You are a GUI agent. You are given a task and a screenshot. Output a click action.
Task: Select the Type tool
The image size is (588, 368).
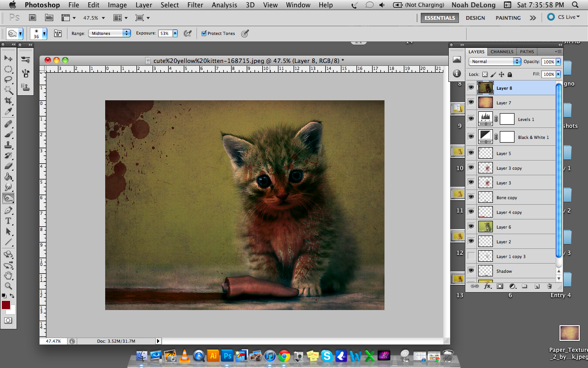8,221
